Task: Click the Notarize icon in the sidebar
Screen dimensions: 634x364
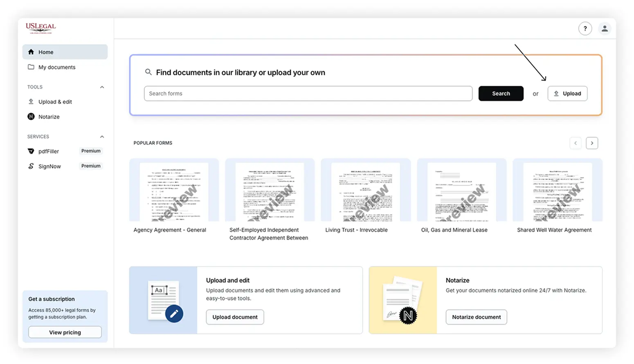Action: tap(31, 117)
